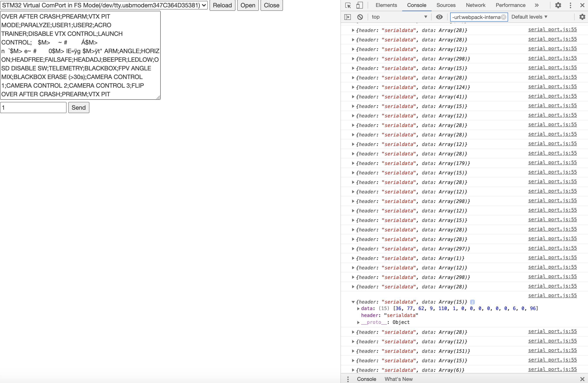
Task: Expand the Array(297) serialdata entry
Action: point(353,249)
